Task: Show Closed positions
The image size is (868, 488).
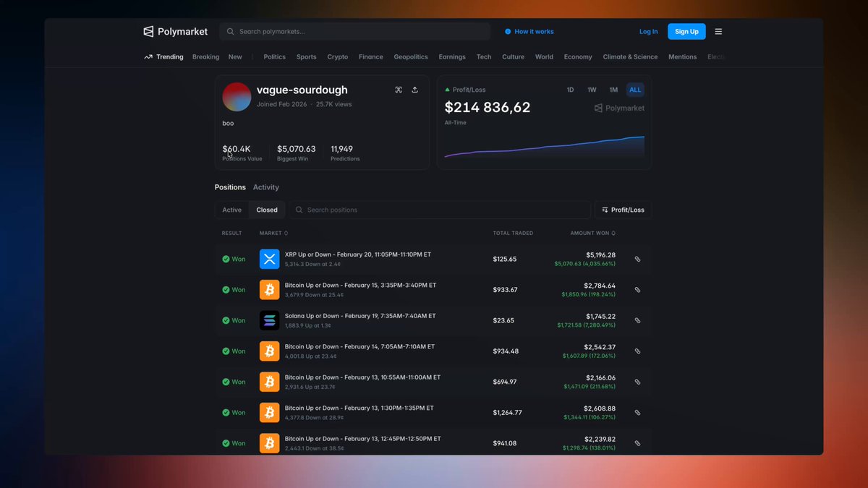Action: tap(267, 210)
